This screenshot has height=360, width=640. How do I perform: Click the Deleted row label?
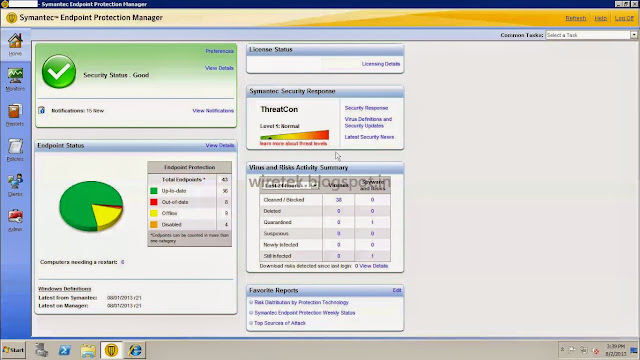coord(272,211)
